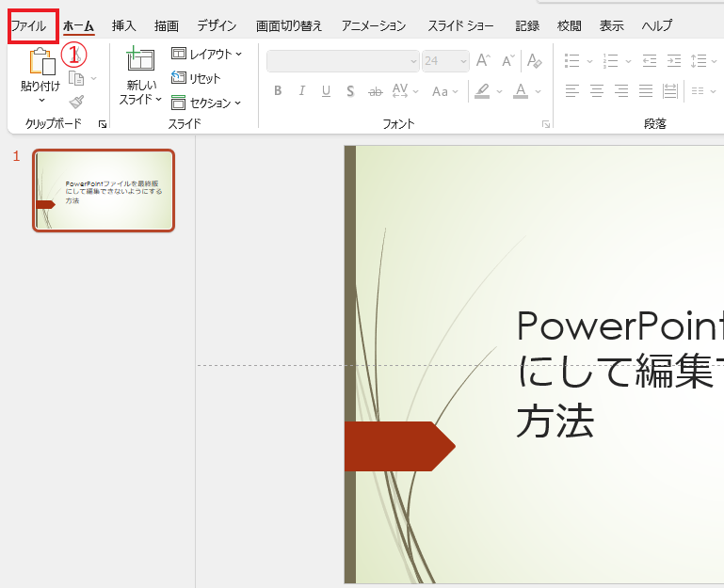Switch to the デザイン tab
This screenshot has width=724, height=588.
217,25
